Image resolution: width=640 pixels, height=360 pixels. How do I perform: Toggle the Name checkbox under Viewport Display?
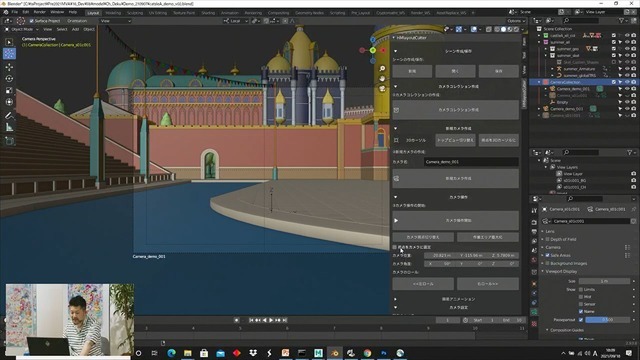point(581,311)
